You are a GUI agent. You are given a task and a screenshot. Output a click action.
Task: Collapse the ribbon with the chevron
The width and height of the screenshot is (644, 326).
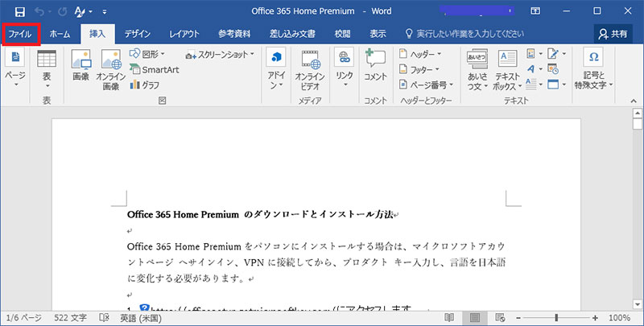[x=634, y=101]
